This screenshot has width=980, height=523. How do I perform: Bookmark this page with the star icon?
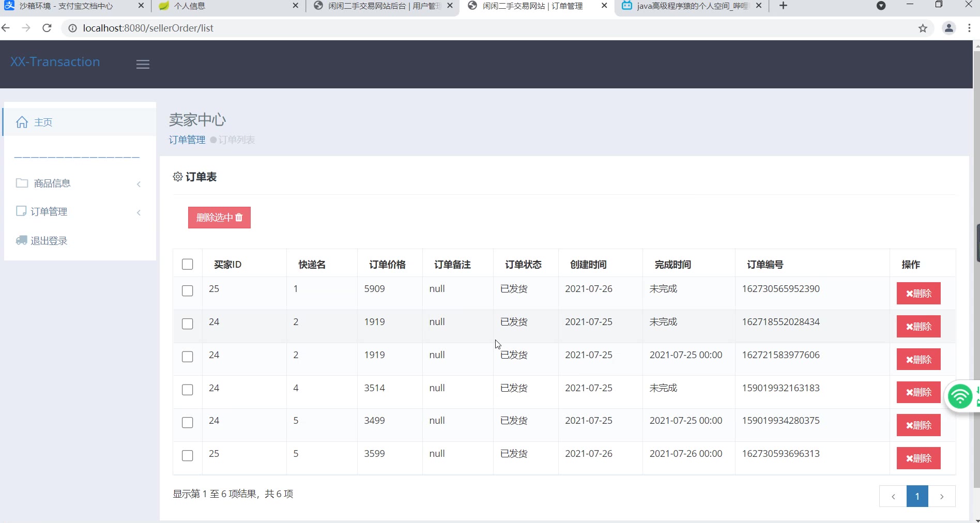click(923, 28)
